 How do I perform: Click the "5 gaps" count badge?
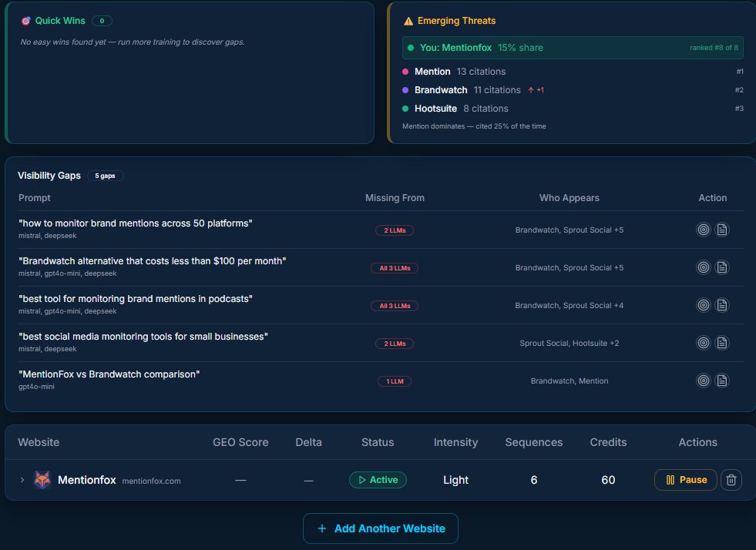(x=105, y=176)
